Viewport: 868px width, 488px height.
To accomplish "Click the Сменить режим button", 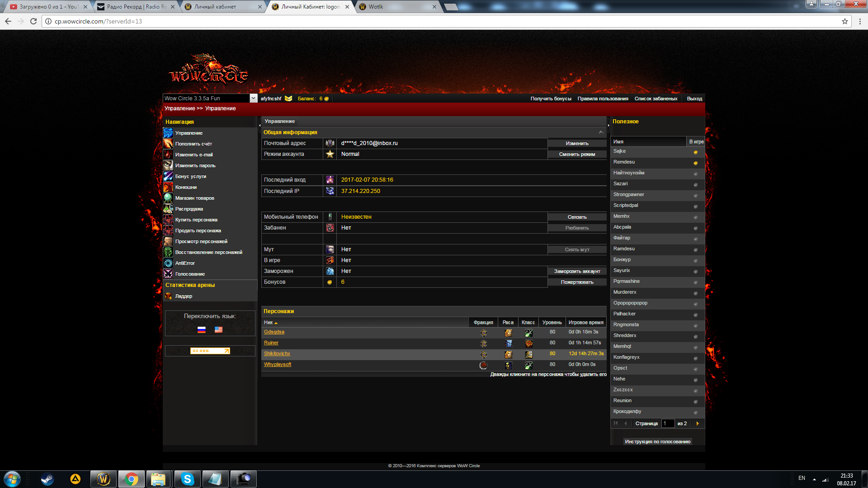I will coord(577,155).
